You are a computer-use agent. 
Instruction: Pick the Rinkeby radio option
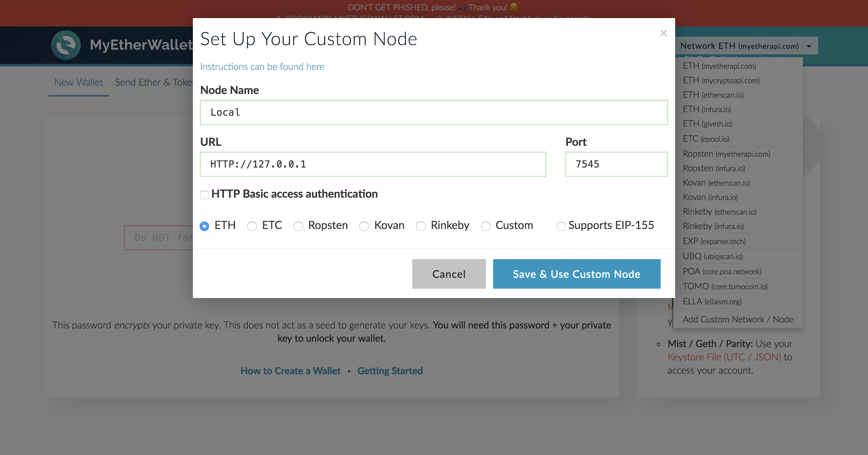pyautogui.click(x=420, y=226)
